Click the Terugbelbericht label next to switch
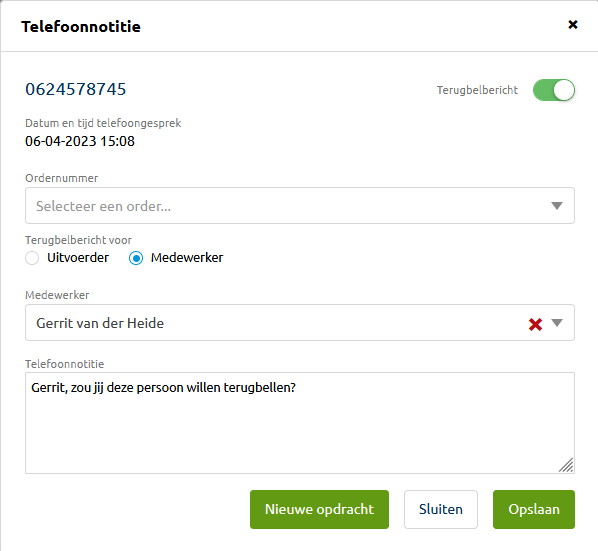This screenshot has width=598, height=551. click(x=477, y=90)
